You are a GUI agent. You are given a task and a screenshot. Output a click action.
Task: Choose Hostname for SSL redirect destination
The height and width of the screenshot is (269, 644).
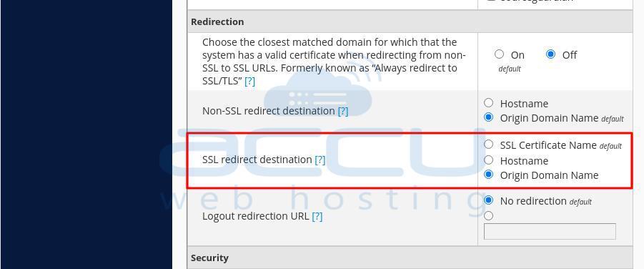pyautogui.click(x=488, y=160)
